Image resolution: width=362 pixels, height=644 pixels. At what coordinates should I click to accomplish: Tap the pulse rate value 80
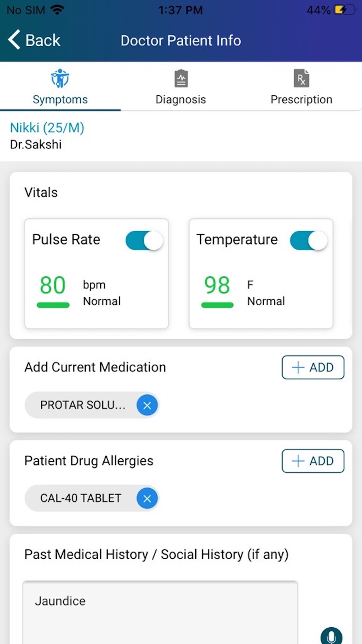[53, 285]
